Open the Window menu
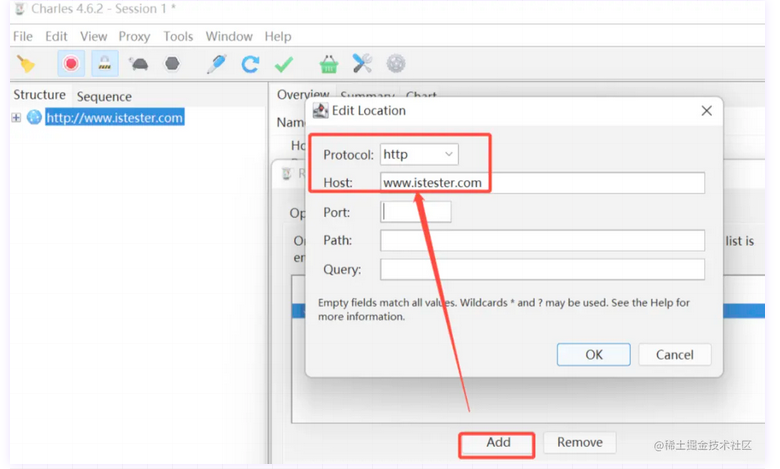 tap(229, 36)
